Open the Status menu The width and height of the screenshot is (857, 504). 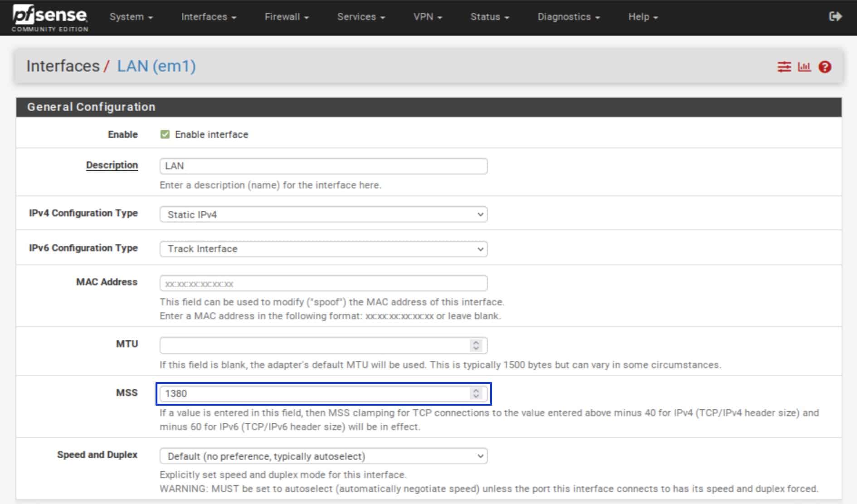click(490, 17)
